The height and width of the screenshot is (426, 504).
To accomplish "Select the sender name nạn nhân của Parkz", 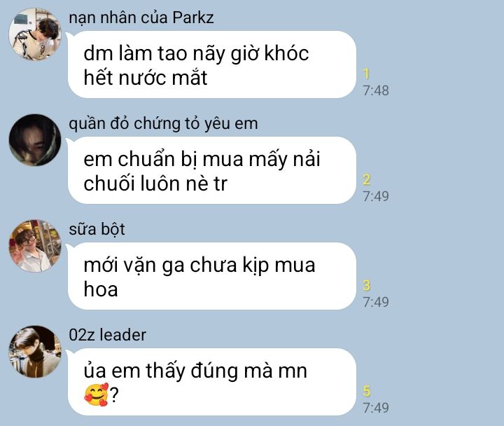I will 141,18.
